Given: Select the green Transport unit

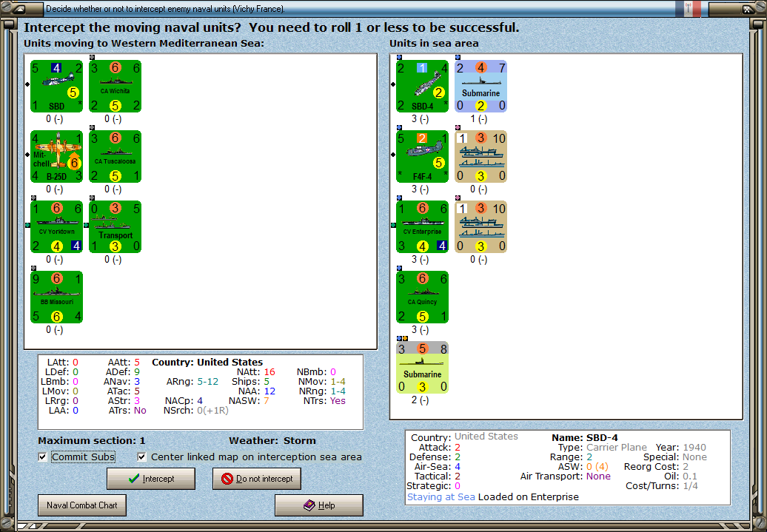Looking at the screenshot, I should click(x=115, y=227).
